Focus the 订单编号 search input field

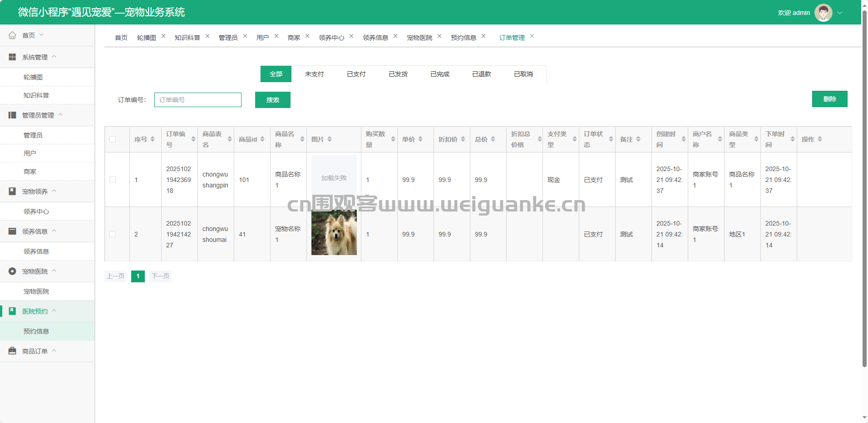pos(198,100)
